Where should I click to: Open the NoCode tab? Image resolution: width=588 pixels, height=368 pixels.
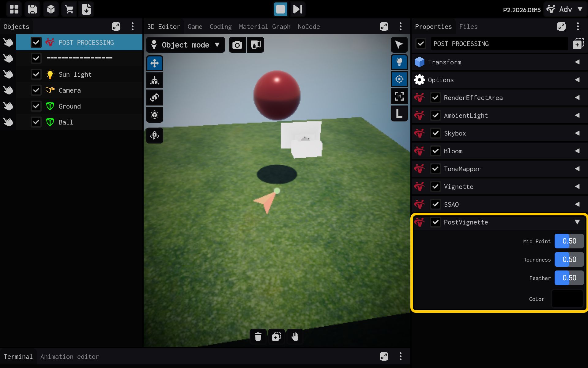tap(309, 27)
